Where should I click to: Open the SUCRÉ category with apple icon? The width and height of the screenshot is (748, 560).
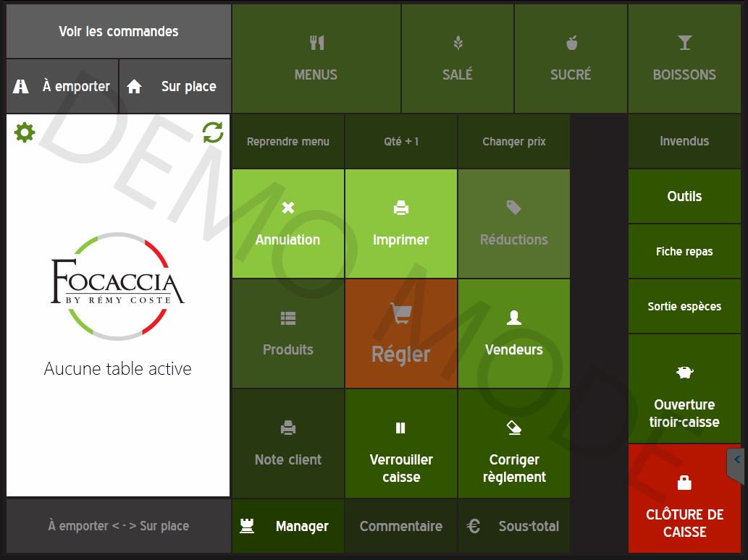(x=571, y=58)
